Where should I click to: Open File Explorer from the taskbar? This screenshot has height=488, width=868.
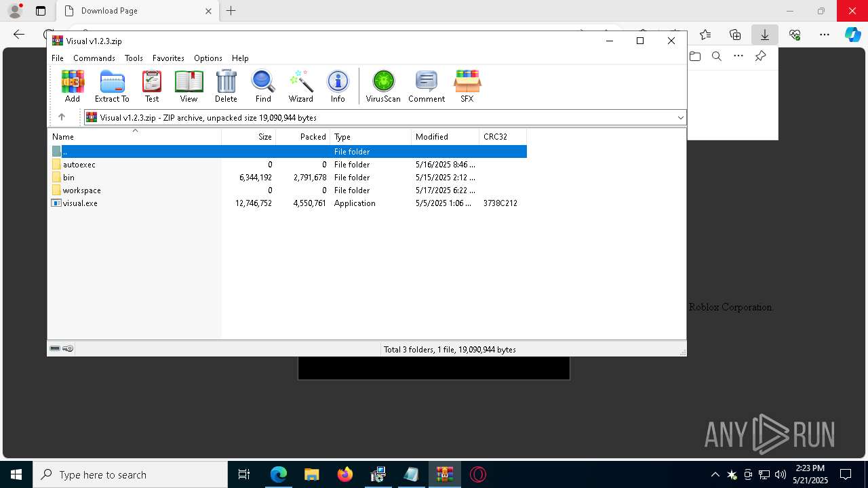tap(311, 474)
